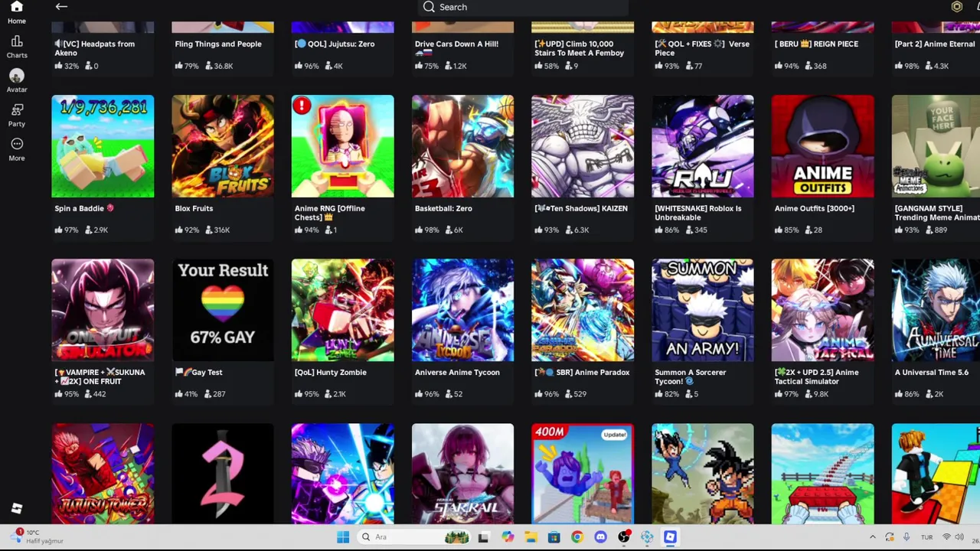Show hidden system tray icons
This screenshot has height=551, width=980.
[x=872, y=537]
